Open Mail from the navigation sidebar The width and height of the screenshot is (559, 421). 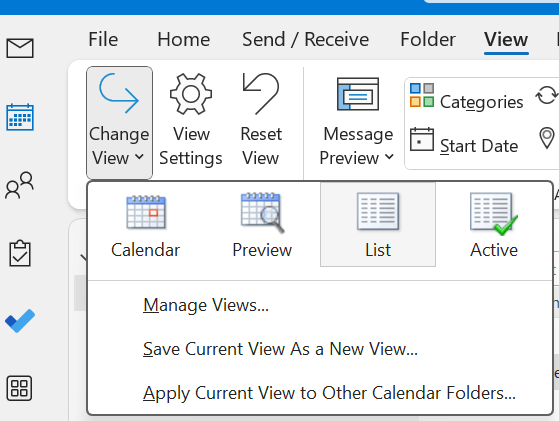pyautogui.click(x=20, y=48)
